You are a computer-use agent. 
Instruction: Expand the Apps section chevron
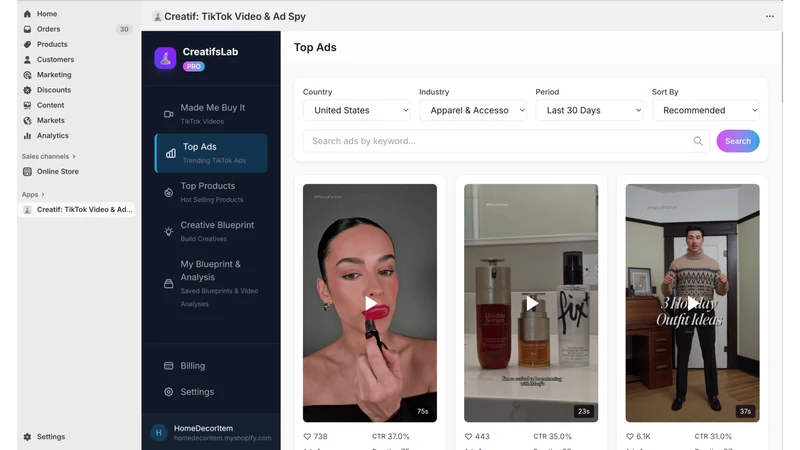point(43,194)
